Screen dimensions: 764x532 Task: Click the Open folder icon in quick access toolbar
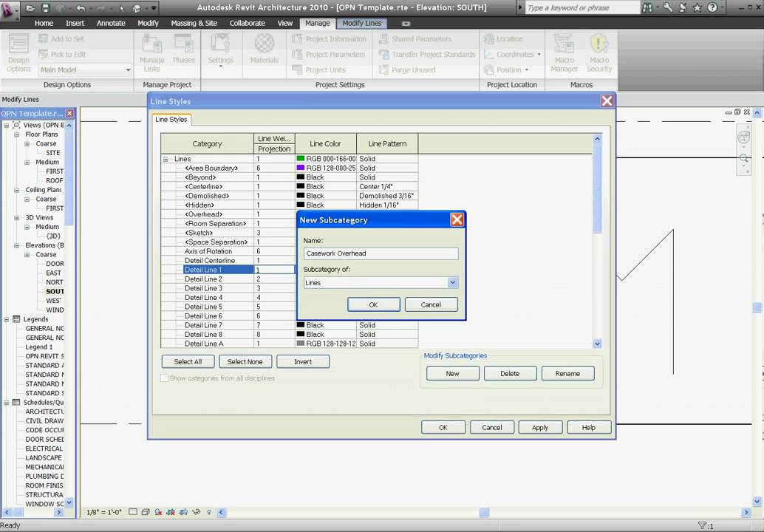tap(30, 8)
